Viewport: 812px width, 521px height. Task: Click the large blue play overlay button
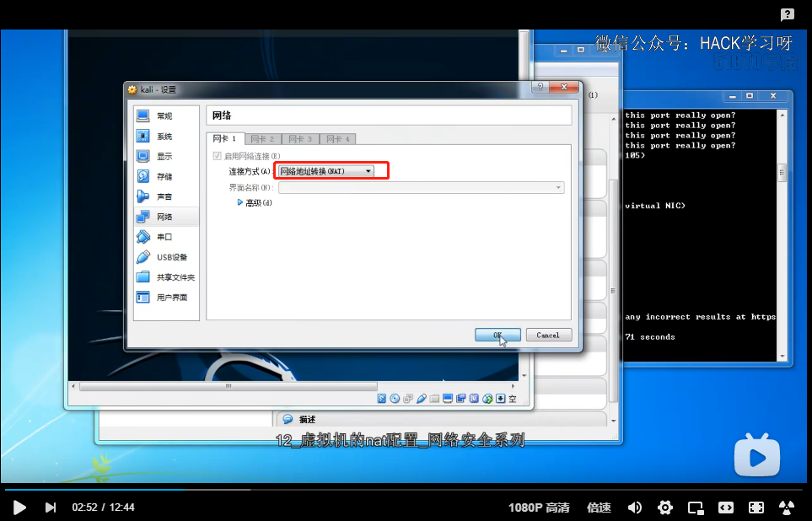coord(757,455)
